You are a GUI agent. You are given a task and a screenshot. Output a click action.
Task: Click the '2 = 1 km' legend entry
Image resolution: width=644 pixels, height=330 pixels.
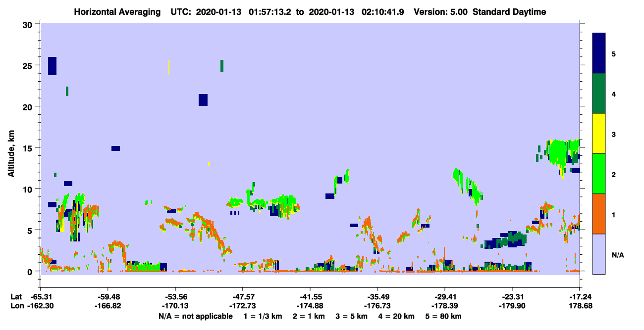tap(308, 316)
